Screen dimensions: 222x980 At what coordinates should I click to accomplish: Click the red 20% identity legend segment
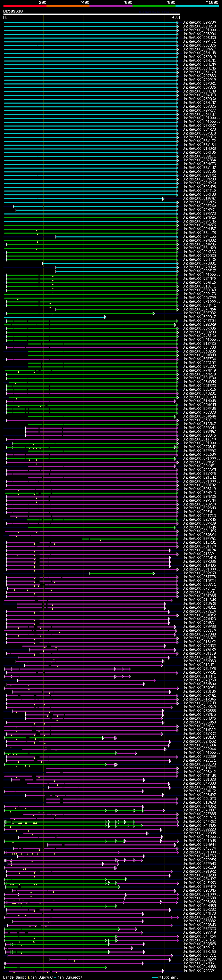pos(25,6)
